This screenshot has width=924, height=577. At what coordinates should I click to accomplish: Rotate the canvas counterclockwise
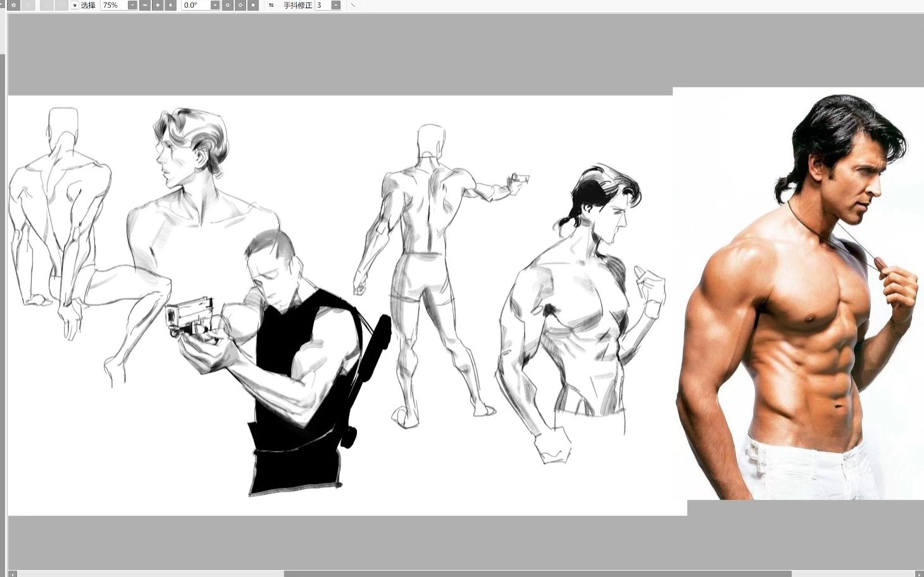[228, 5]
